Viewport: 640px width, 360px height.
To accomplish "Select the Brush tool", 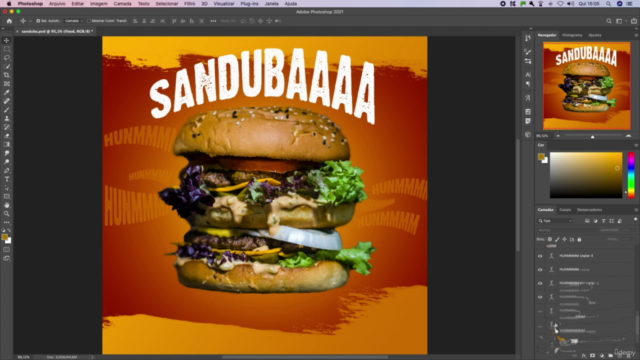I will tap(7, 110).
